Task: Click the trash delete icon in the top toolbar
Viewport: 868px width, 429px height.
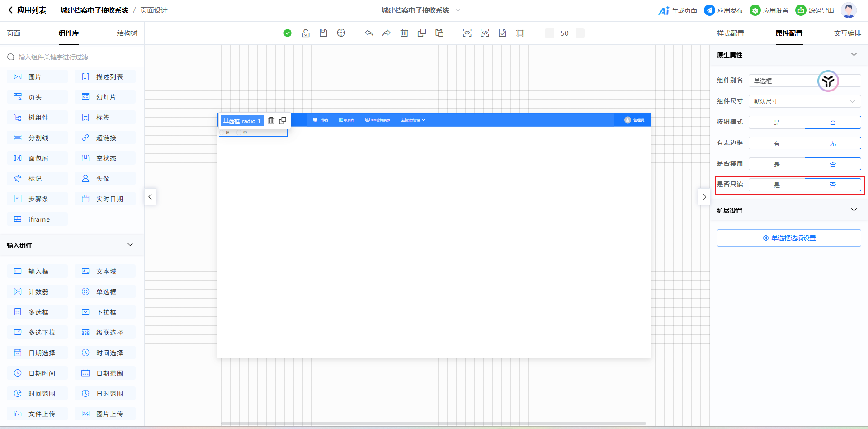Action: 404,33
